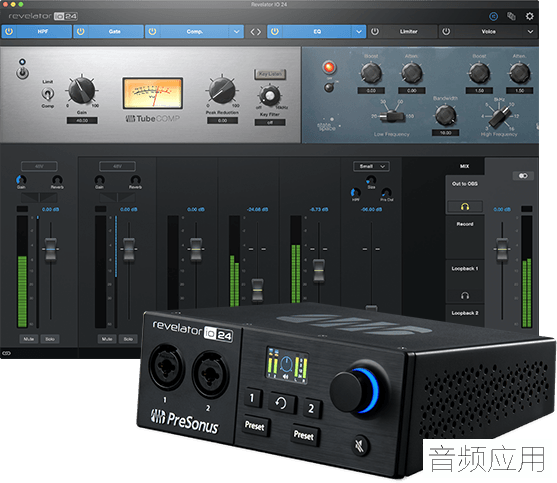Click channel one Gain knob
The width and height of the screenshot is (557, 483).
(x=21, y=180)
